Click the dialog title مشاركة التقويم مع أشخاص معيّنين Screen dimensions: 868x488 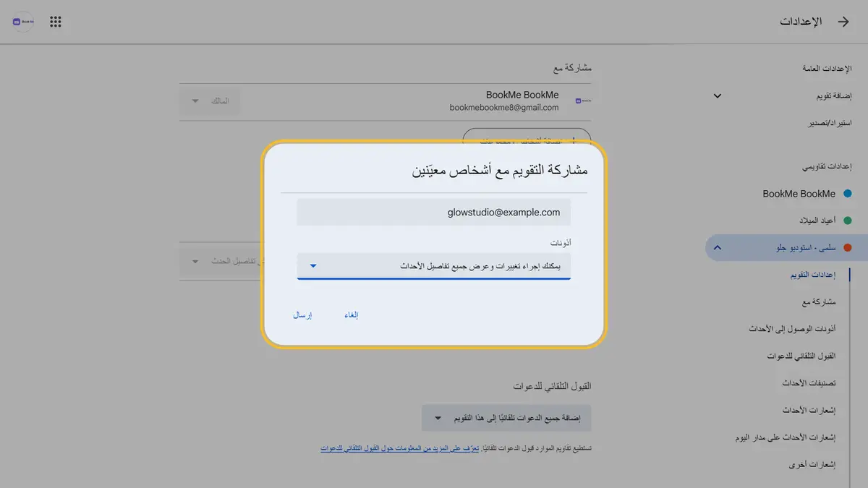500,171
